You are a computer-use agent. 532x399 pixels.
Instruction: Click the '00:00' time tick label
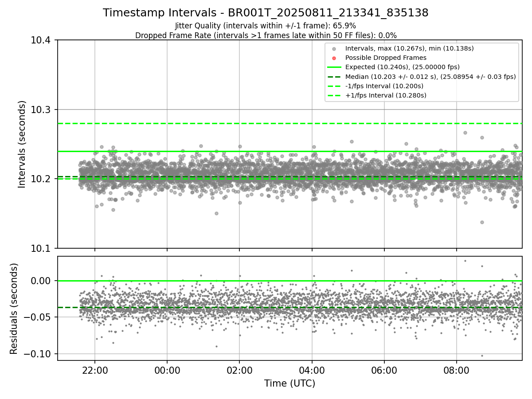167,370
